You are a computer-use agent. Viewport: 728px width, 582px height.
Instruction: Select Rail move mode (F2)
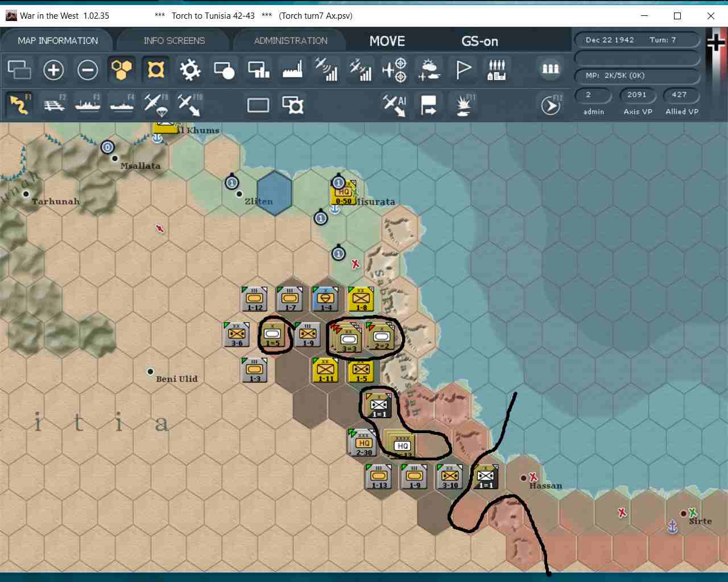[54, 105]
